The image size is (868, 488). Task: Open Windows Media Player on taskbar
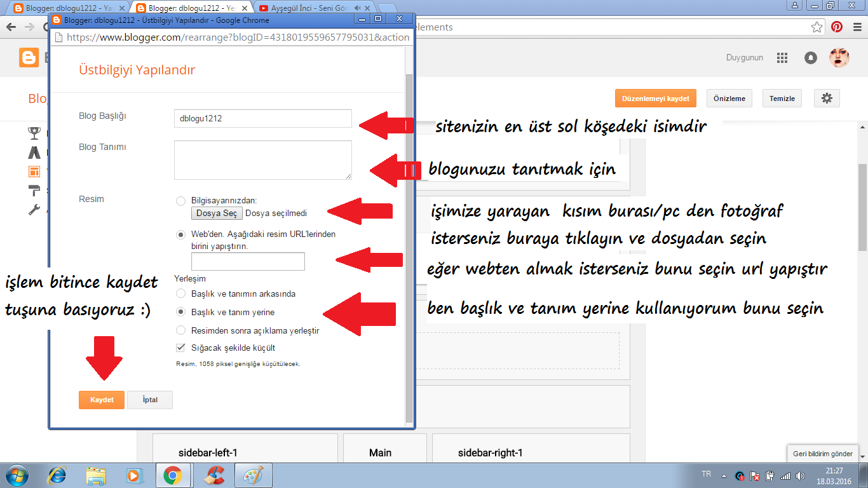click(134, 475)
